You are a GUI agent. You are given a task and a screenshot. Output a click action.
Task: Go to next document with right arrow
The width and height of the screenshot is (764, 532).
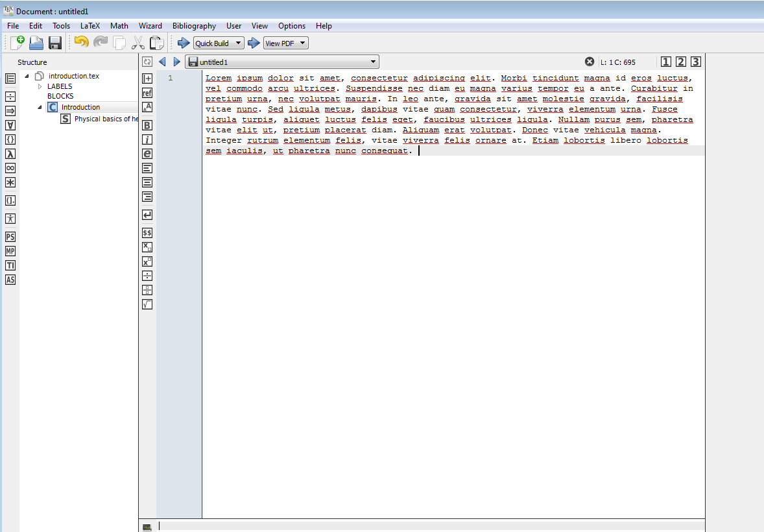click(x=177, y=62)
